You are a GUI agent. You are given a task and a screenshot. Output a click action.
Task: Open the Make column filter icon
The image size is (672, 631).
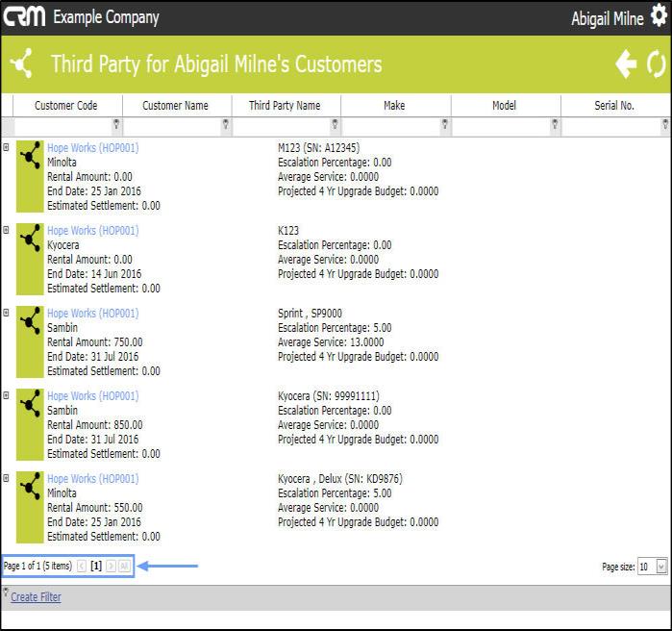[445, 125]
